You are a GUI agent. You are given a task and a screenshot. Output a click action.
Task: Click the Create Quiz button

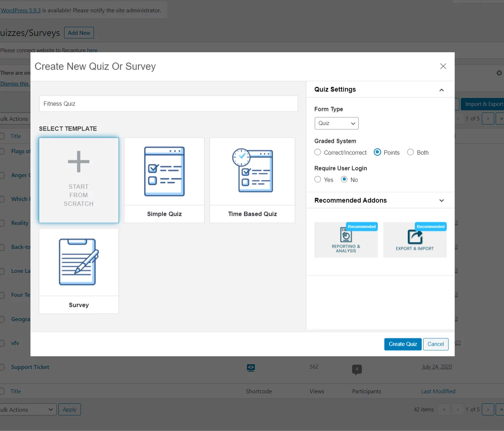[403, 344]
